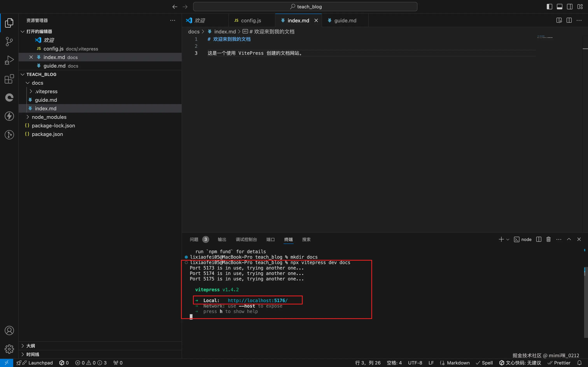588x367 pixels.
Task: Switch to the config.js editor tab
Action: coord(251,20)
